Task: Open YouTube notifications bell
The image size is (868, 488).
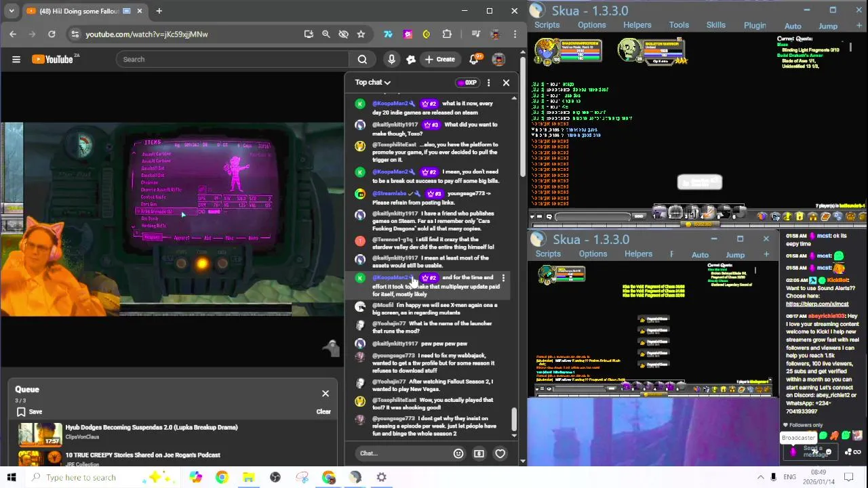Action: [x=475, y=59]
